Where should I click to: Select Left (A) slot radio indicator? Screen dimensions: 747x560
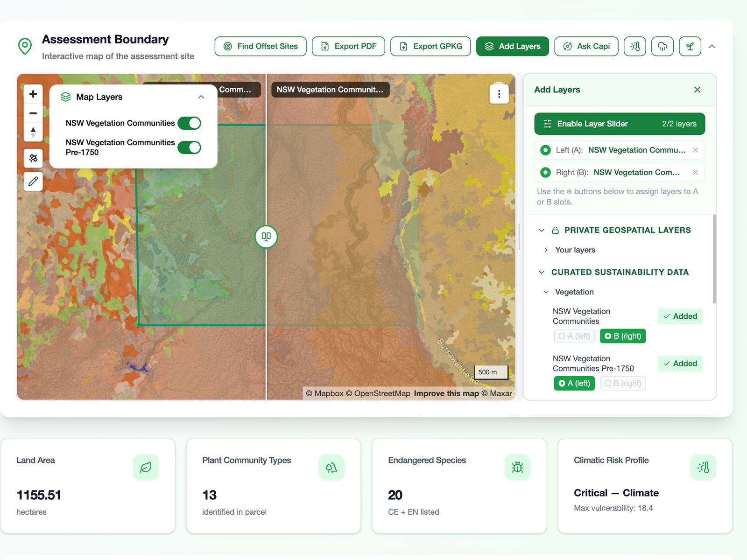pos(545,150)
